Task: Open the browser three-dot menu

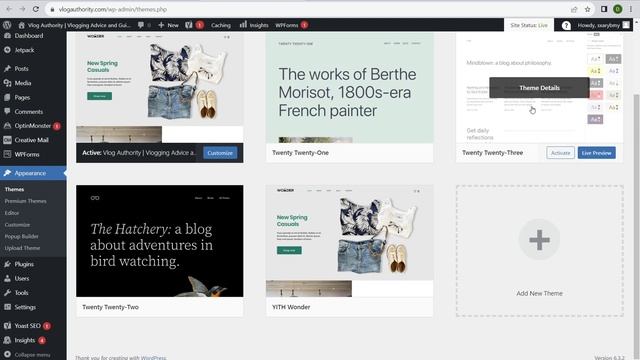Action: 631,9
